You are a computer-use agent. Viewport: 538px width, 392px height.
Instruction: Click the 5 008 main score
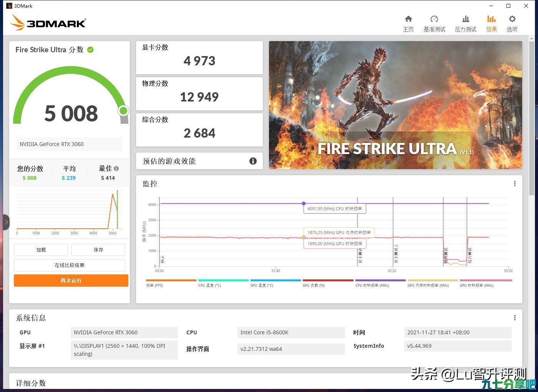(71, 113)
